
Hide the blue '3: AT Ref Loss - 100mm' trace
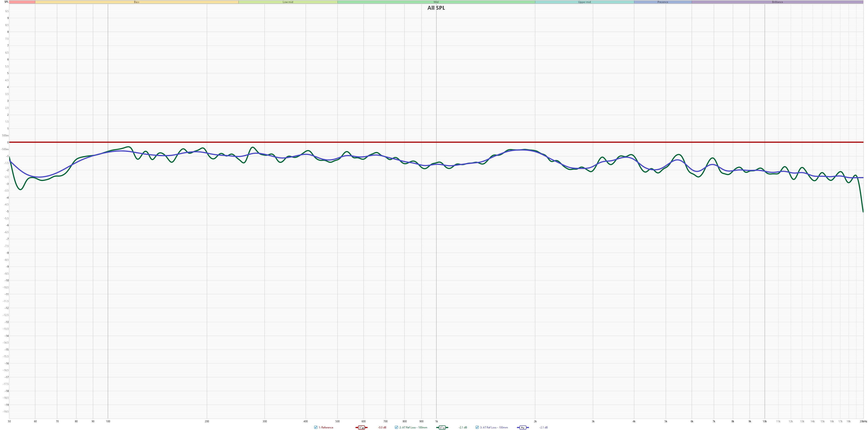(x=477, y=427)
